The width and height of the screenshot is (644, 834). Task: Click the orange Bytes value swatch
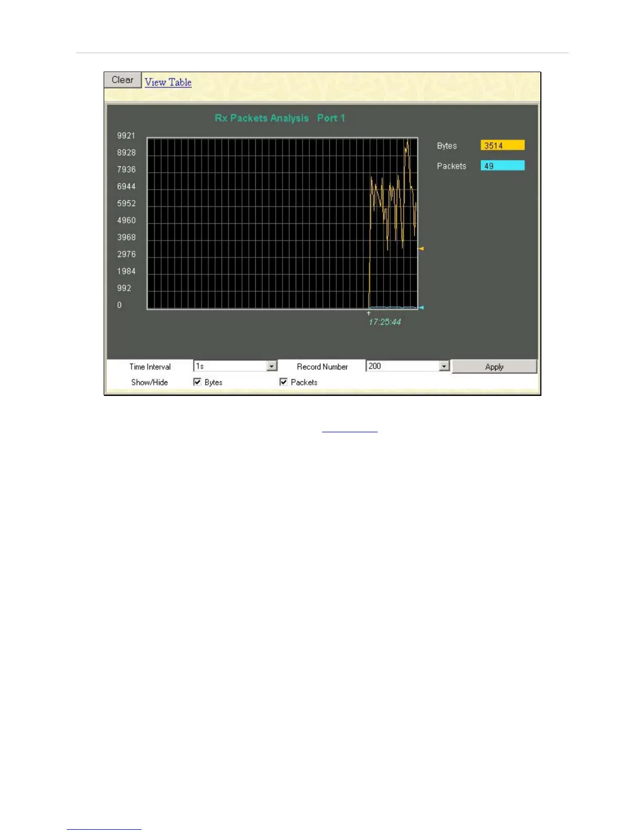502,146
